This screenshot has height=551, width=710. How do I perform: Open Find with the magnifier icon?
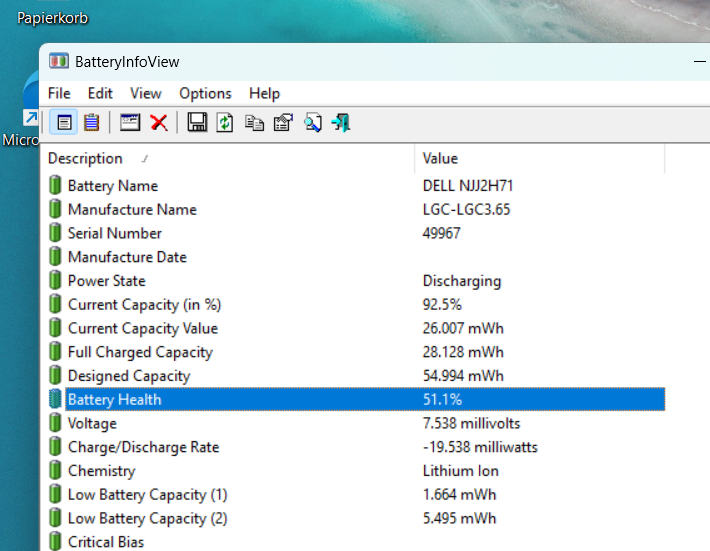[x=312, y=123]
